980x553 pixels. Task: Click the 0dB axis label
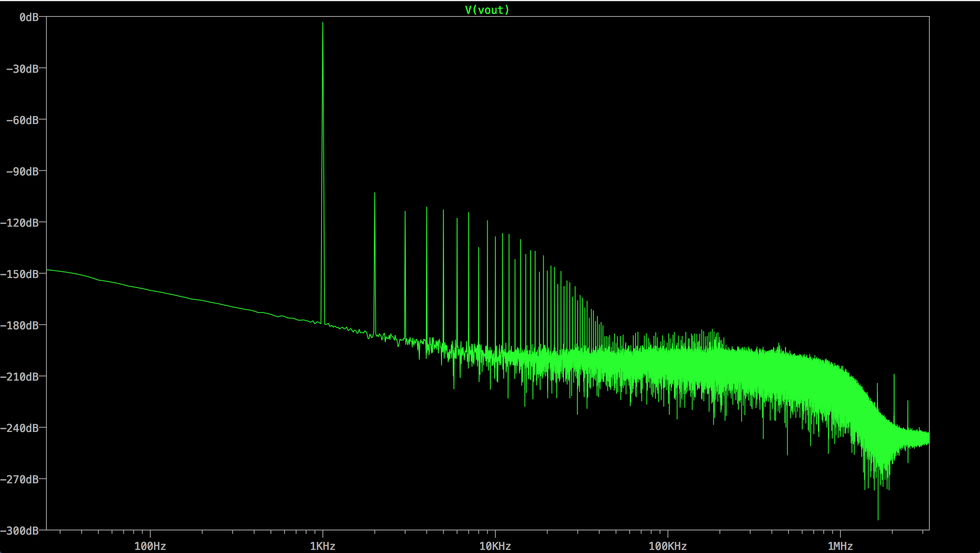(29, 17)
